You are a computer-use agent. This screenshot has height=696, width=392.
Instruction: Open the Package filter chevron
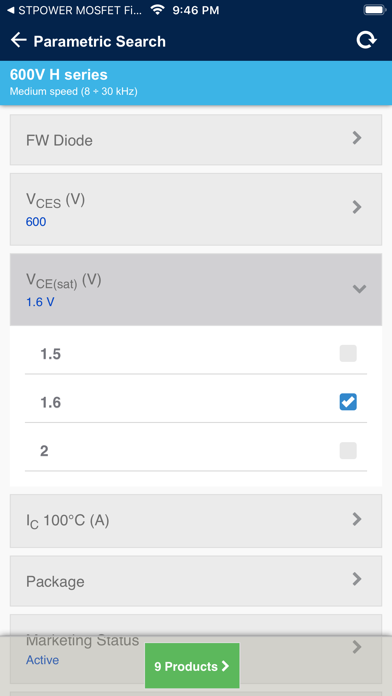click(x=357, y=579)
